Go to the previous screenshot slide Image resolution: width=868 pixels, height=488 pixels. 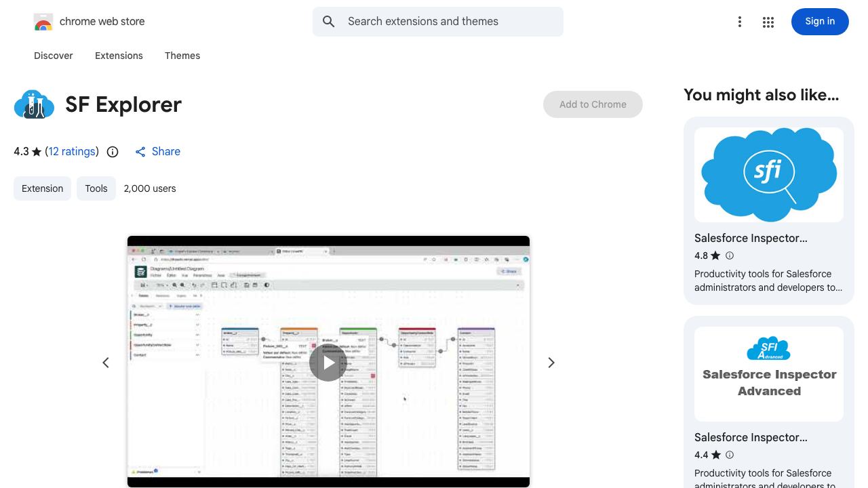pos(106,363)
